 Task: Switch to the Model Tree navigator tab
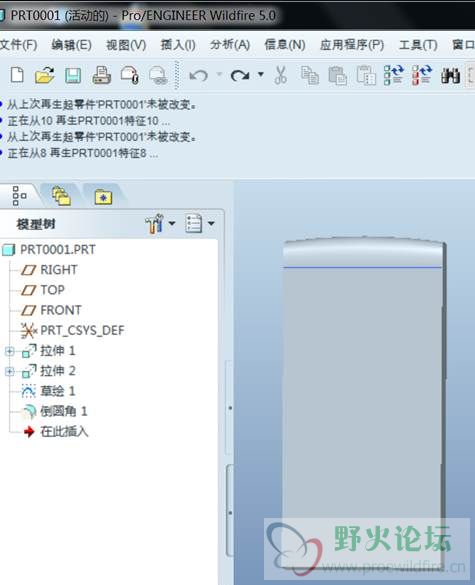[19, 196]
